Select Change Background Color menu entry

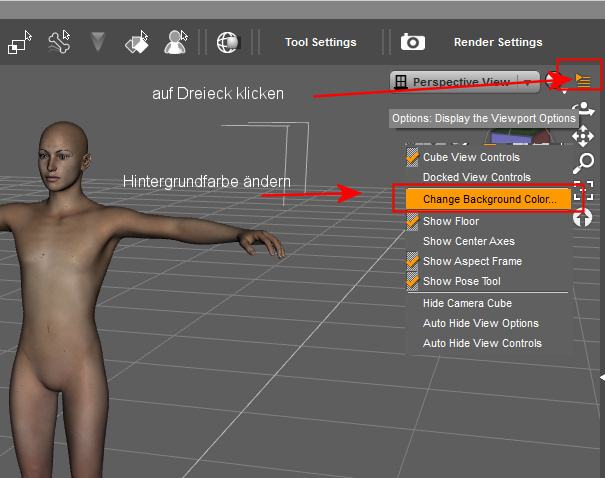488,199
